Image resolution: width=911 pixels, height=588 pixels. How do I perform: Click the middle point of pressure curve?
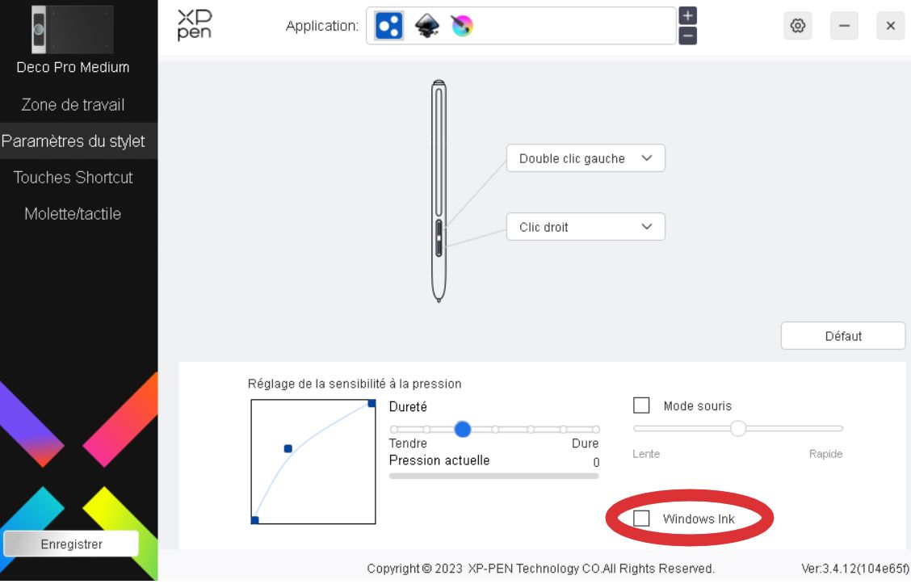(288, 448)
